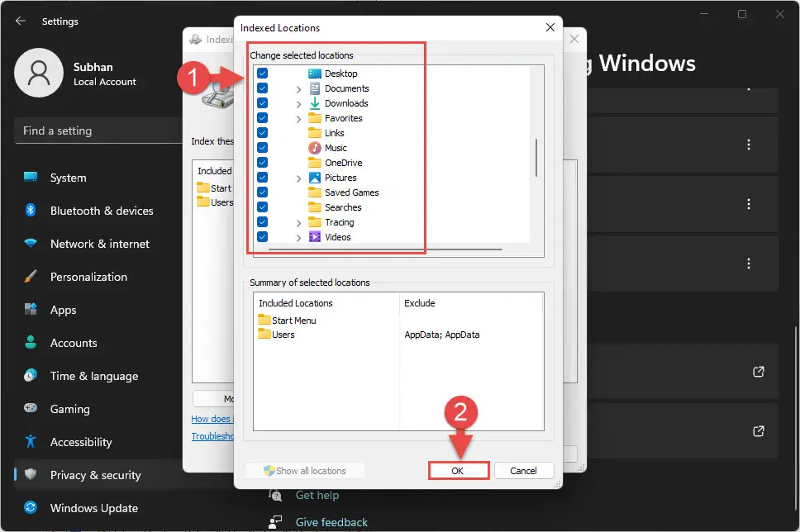Image resolution: width=800 pixels, height=532 pixels.
Task: Uncheck the Pictures checkbox
Action: pyautogui.click(x=262, y=177)
